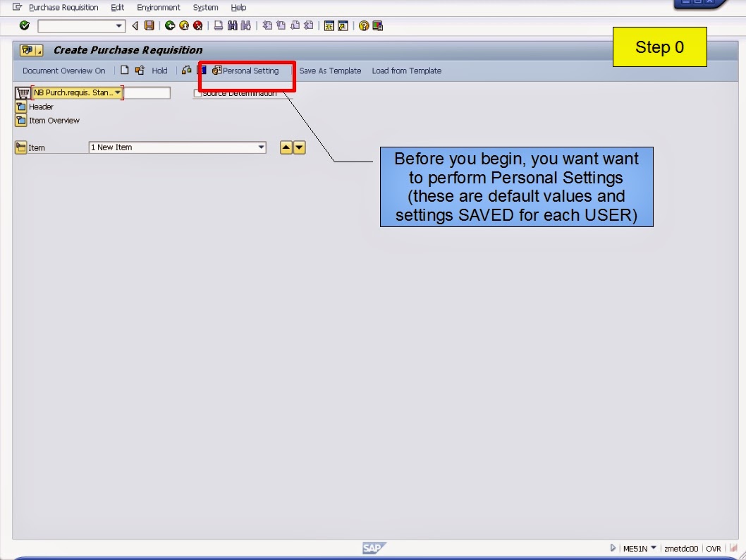Open the Environment menu
Image resolution: width=746 pixels, height=560 pixels.
click(159, 7)
